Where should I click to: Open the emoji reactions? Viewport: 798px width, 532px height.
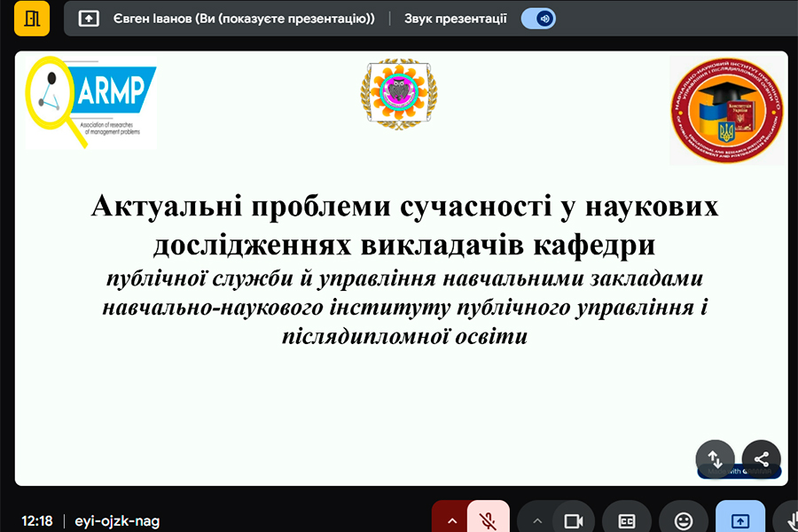click(684, 520)
